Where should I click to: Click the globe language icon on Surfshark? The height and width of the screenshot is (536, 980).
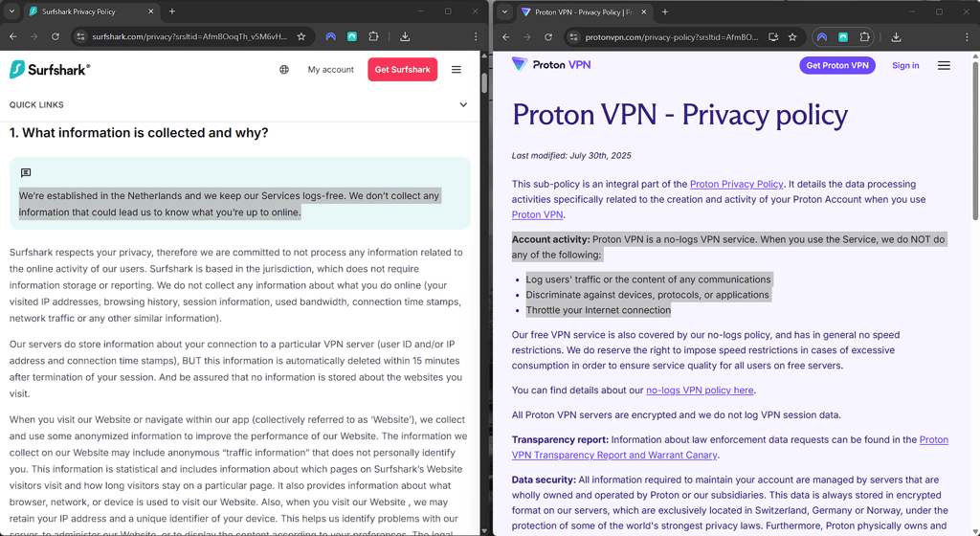click(x=284, y=69)
